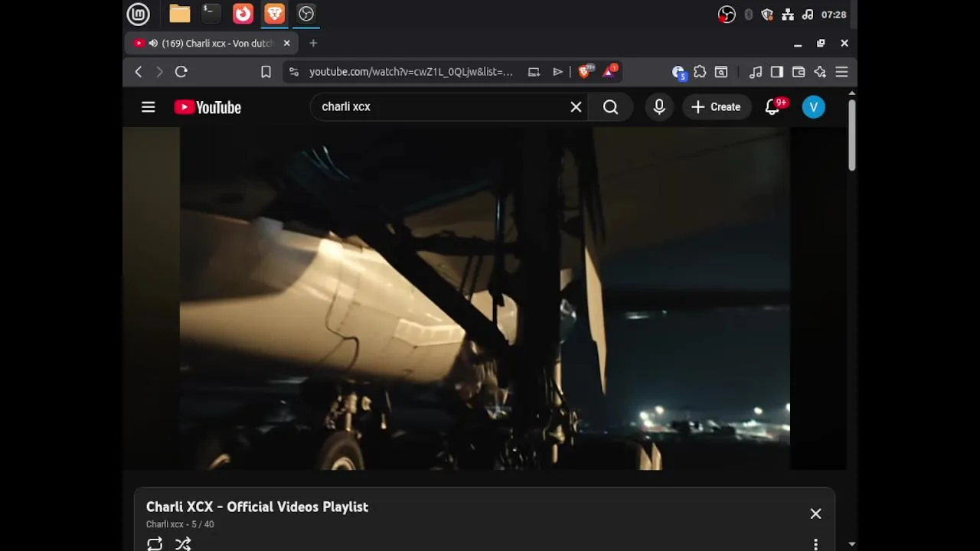Viewport: 980px width, 551px height.
Task: Open the Files folder launcher in panel
Action: [180, 14]
